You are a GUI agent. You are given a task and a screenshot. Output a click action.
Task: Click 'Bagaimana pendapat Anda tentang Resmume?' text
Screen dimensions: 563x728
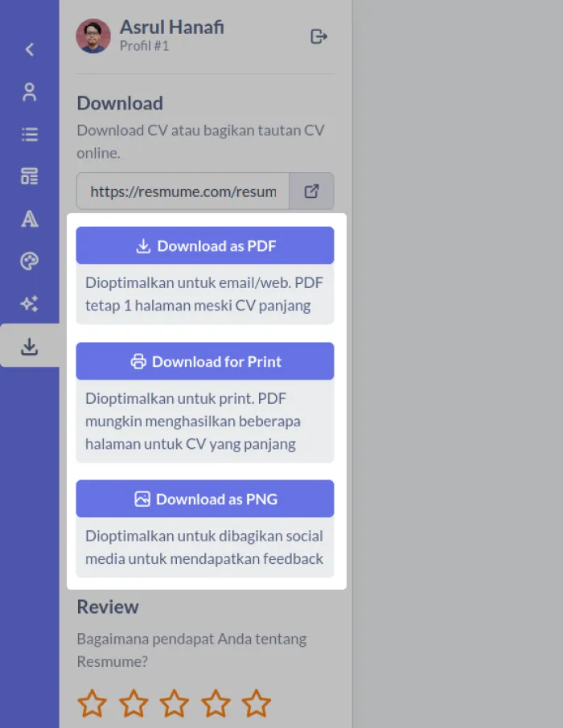point(191,650)
